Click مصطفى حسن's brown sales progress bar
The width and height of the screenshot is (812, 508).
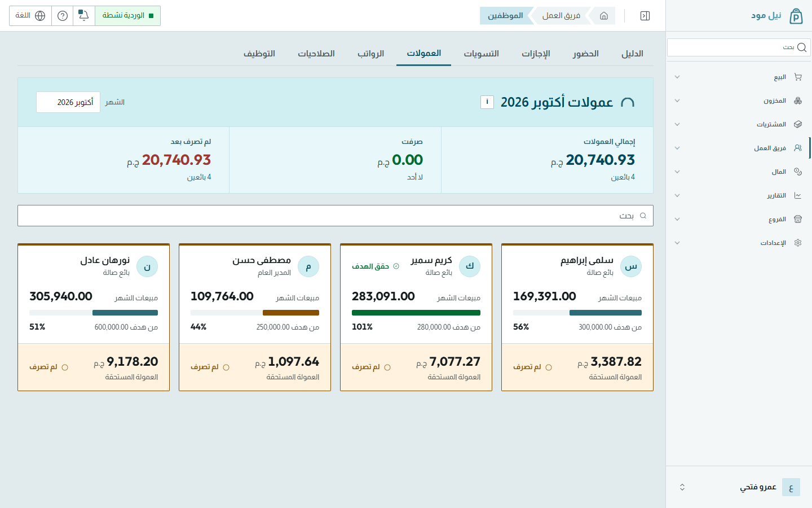click(291, 313)
